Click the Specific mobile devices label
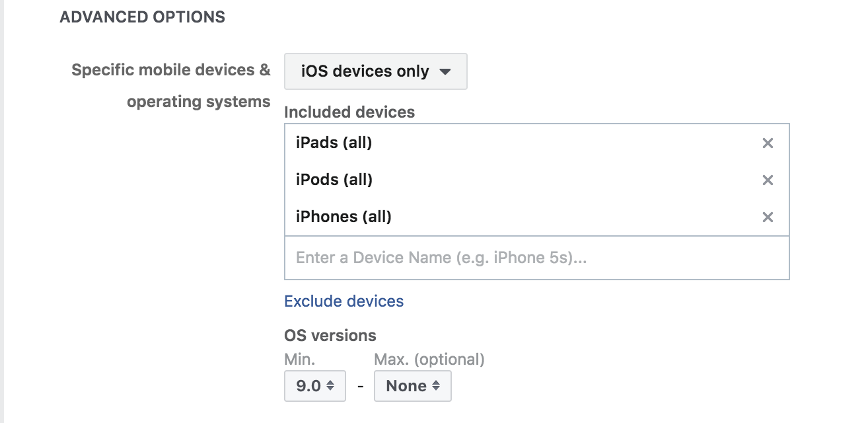The width and height of the screenshot is (868, 423). [x=170, y=70]
